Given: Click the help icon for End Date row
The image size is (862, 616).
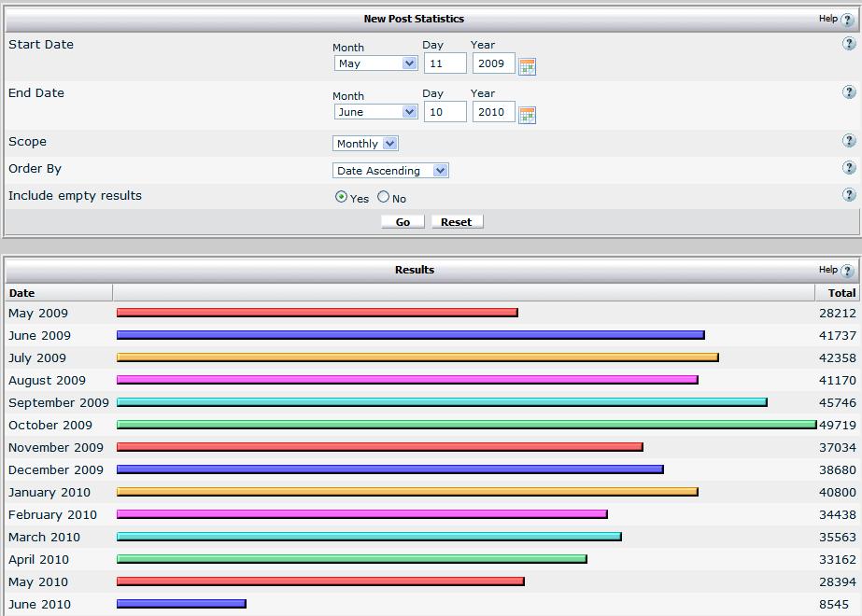Looking at the screenshot, I should (849, 92).
